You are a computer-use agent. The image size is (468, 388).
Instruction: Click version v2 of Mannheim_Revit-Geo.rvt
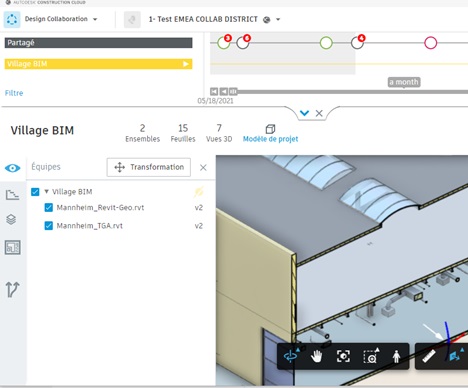199,208
